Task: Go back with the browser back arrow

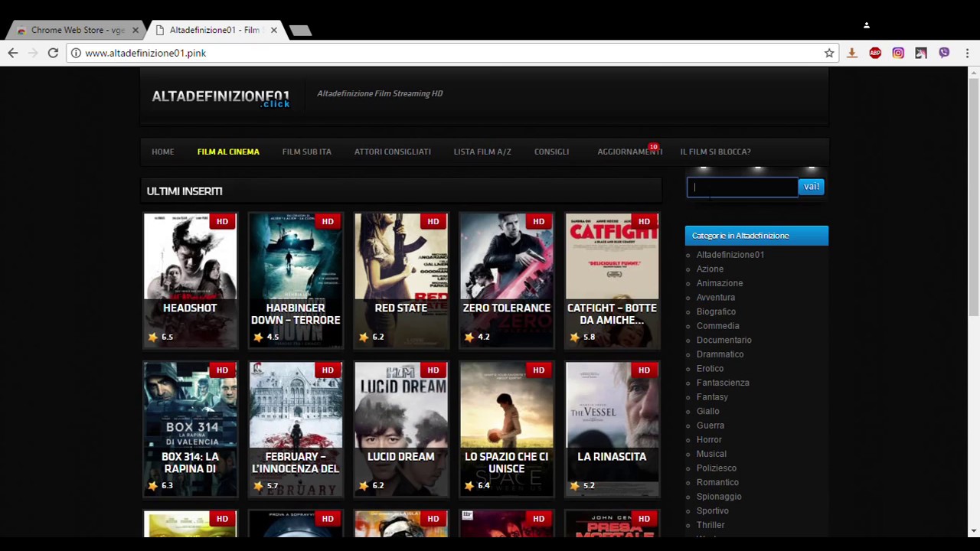Action: [x=12, y=53]
